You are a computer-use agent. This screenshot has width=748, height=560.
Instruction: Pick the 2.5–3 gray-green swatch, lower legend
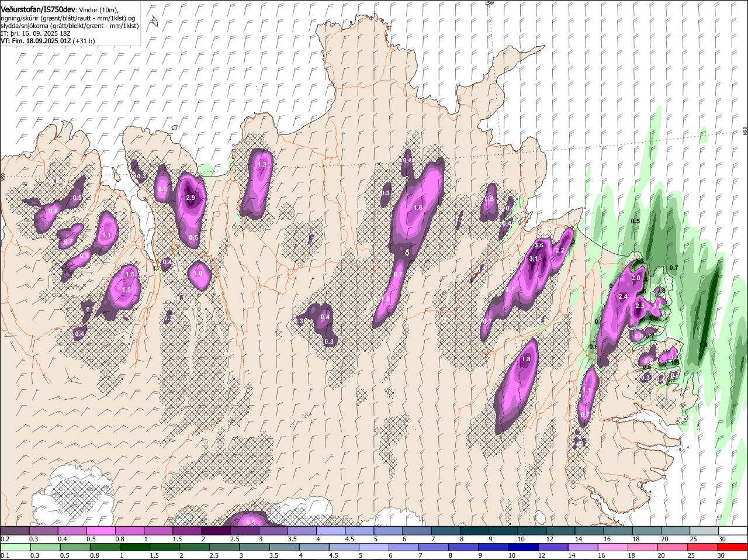(224, 547)
